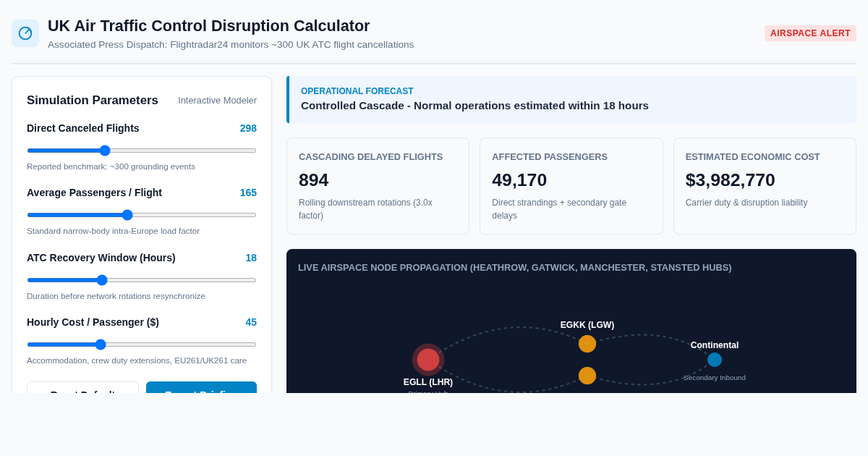Select the orange EGKK (LGW) node
The width and height of the screenshot is (868, 456).
pyautogui.click(x=587, y=344)
